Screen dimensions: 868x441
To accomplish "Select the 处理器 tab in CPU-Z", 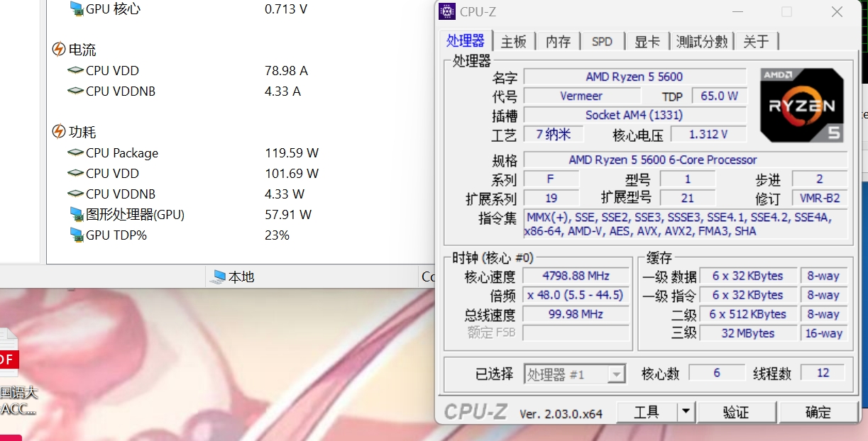I will click(466, 40).
